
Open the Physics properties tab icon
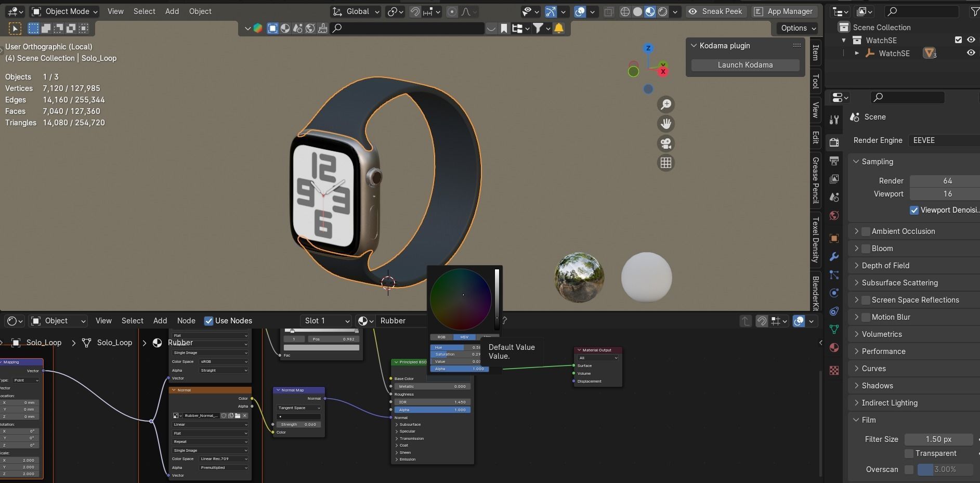[x=834, y=293]
